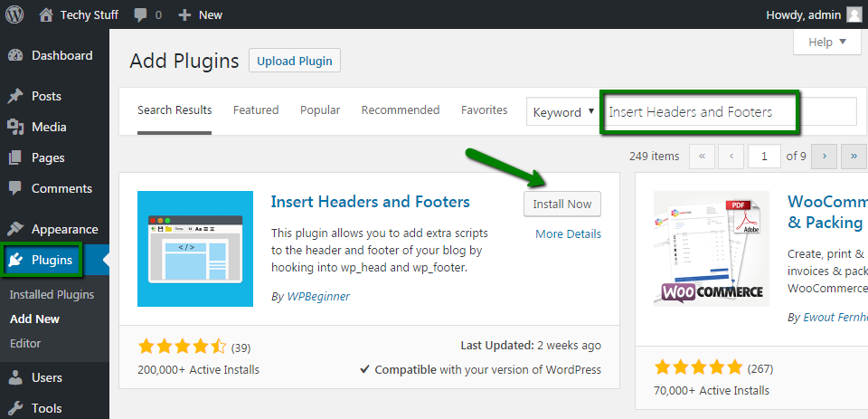Install Insert Headers and Footers now
The width and height of the screenshot is (868, 419).
click(562, 204)
